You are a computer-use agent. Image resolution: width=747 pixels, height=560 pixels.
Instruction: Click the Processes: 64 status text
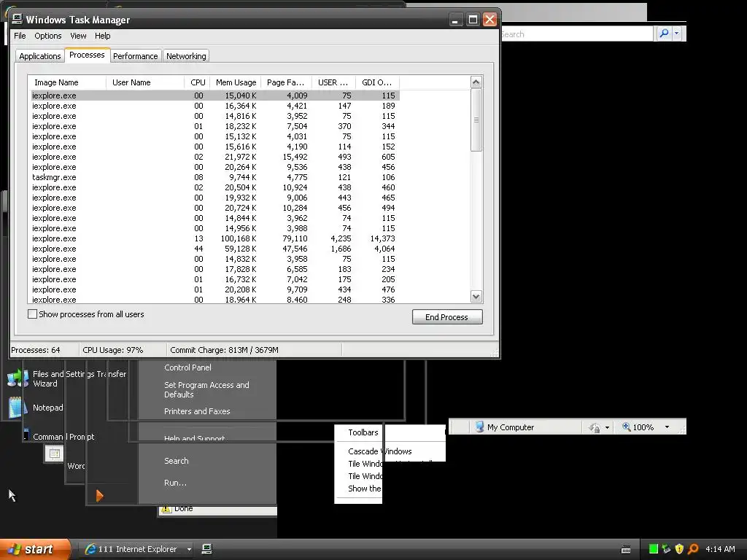pyautogui.click(x=36, y=350)
